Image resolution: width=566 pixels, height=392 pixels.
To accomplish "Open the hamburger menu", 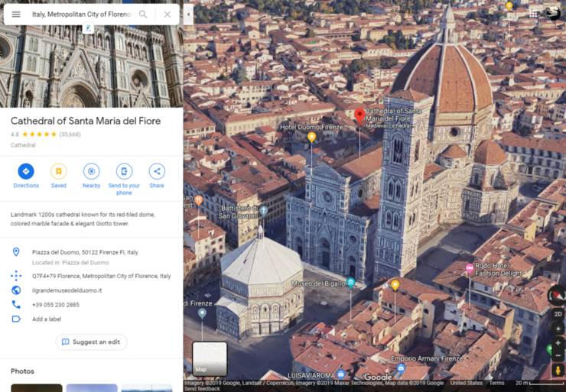I will tap(16, 15).
